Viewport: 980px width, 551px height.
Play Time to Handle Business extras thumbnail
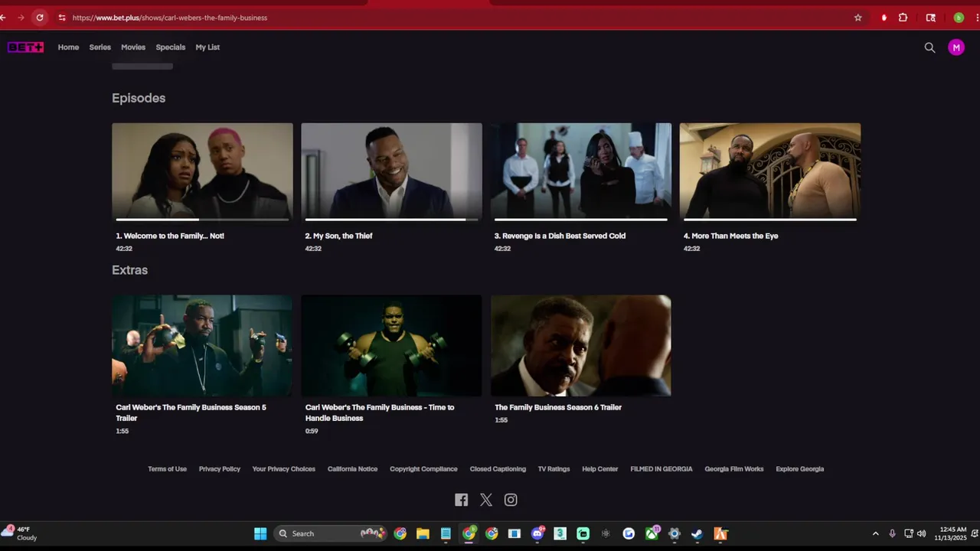click(x=391, y=345)
